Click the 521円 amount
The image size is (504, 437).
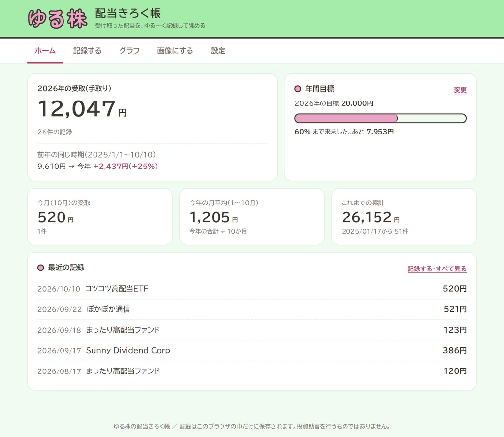pyautogui.click(x=455, y=309)
